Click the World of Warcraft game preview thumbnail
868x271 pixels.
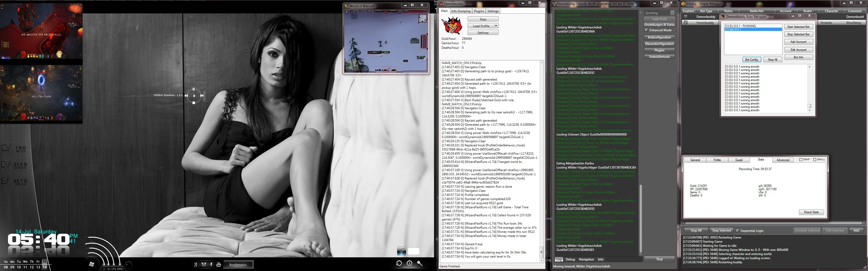pos(386,41)
